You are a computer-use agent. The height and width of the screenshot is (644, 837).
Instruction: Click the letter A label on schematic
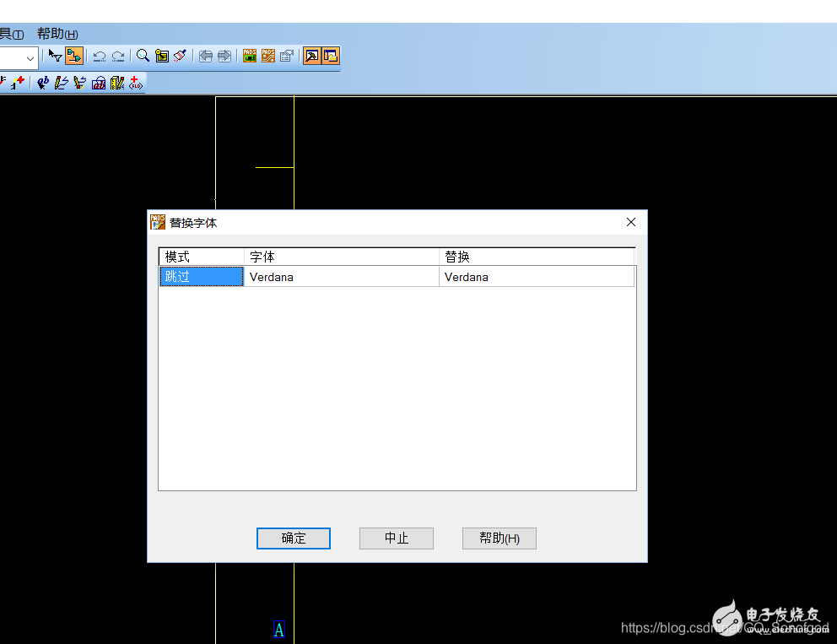click(279, 630)
